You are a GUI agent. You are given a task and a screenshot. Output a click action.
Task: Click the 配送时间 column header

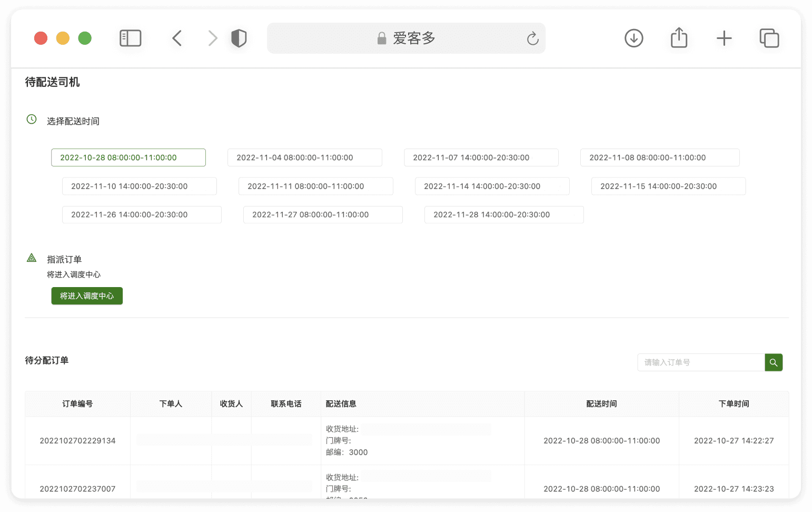click(x=601, y=404)
